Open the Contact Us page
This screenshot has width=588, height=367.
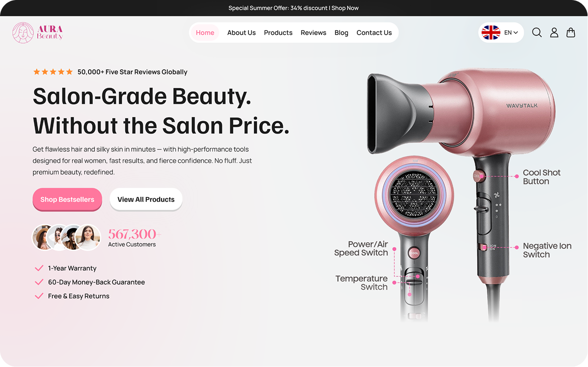[x=374, y=32]
